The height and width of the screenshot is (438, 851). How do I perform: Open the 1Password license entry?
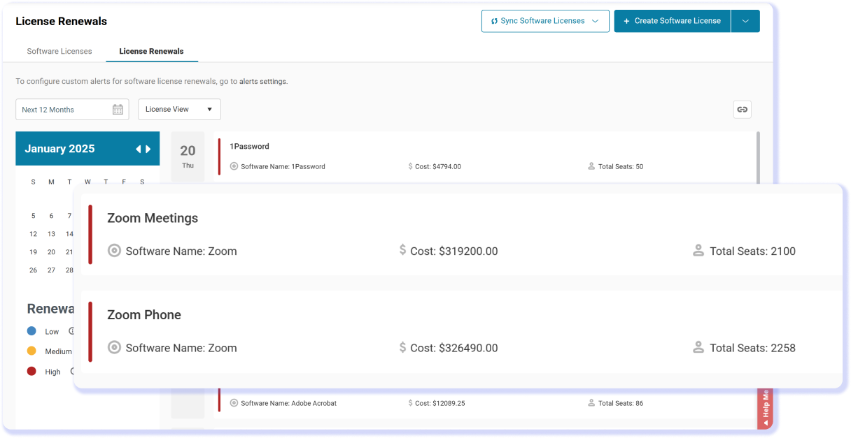click(484, 157)
